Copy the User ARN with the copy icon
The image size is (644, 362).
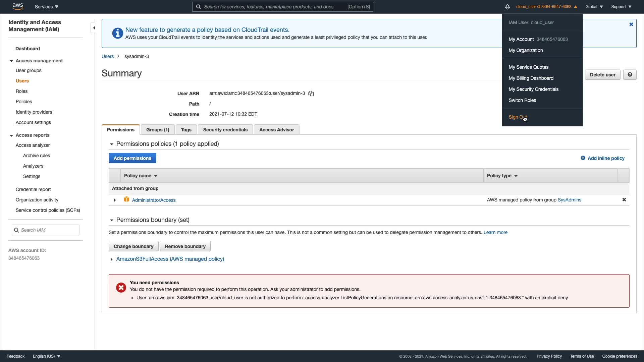(311, 94)
